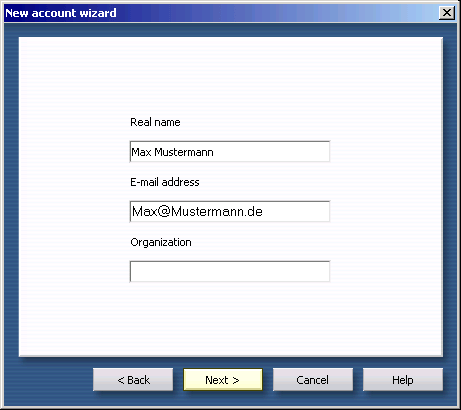Cancel the new account wizard
This screenshot has height=410, width=461.
pos(313,379)
